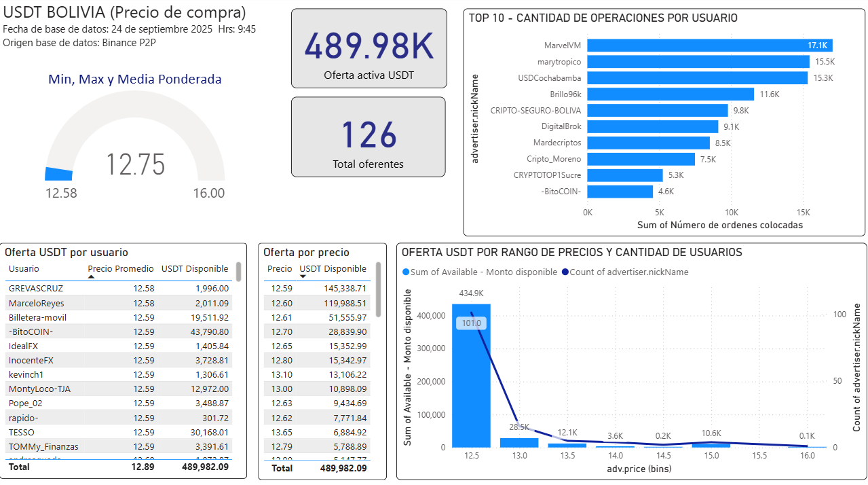The width and height of the screenshot is (868, 485).
Task: Select -BitoCOIN- in user table
Action: pos(119,331)
